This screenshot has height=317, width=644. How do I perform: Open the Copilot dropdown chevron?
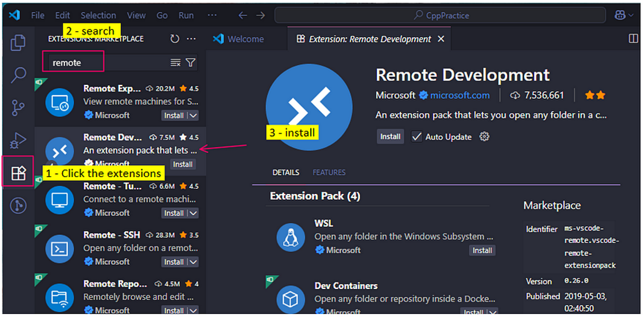(x=631, y=16)
